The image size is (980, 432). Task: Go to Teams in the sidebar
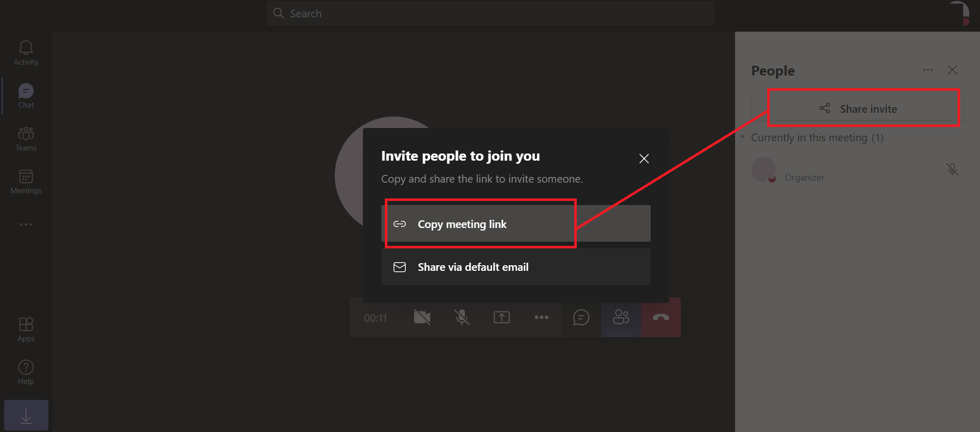26,139
